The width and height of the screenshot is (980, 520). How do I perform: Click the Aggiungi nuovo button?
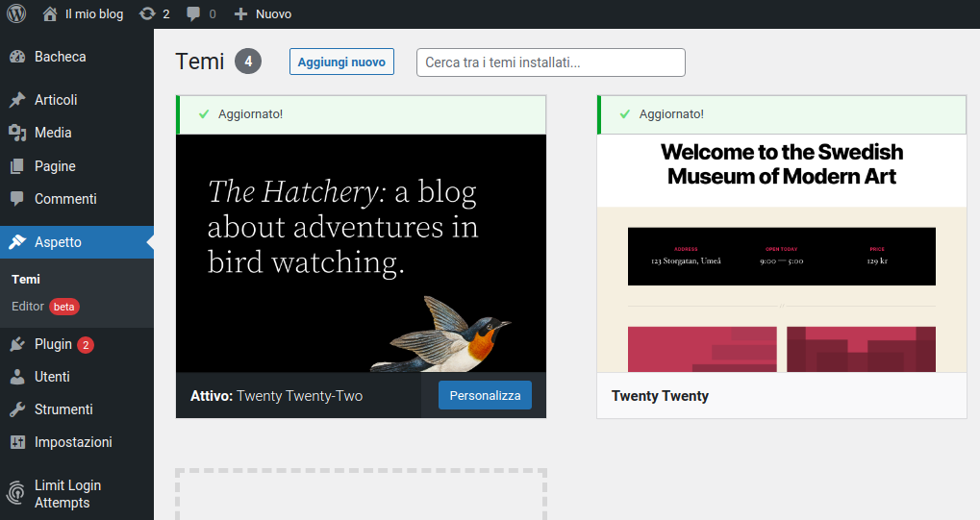point(341,62)
